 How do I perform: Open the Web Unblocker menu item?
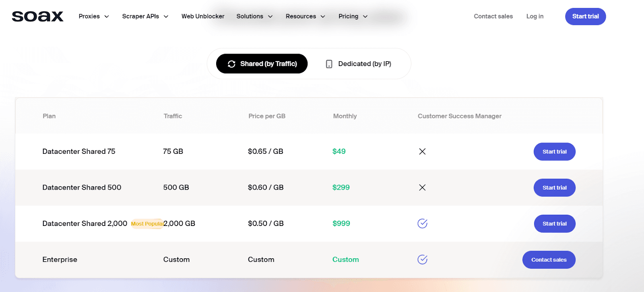[x=203, y=16]
